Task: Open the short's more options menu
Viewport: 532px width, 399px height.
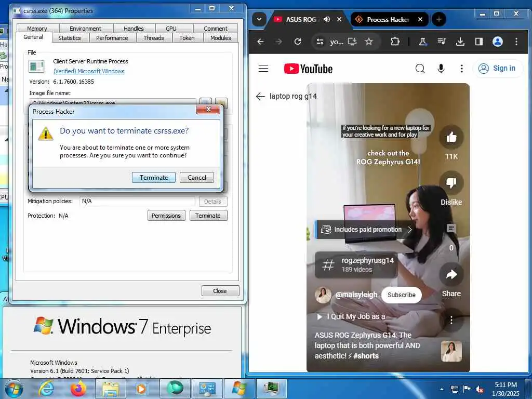Action: click(x=451, y=320)
